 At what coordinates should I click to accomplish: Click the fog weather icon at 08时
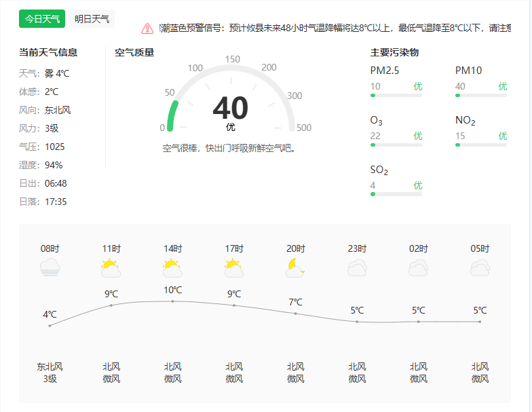50,267
